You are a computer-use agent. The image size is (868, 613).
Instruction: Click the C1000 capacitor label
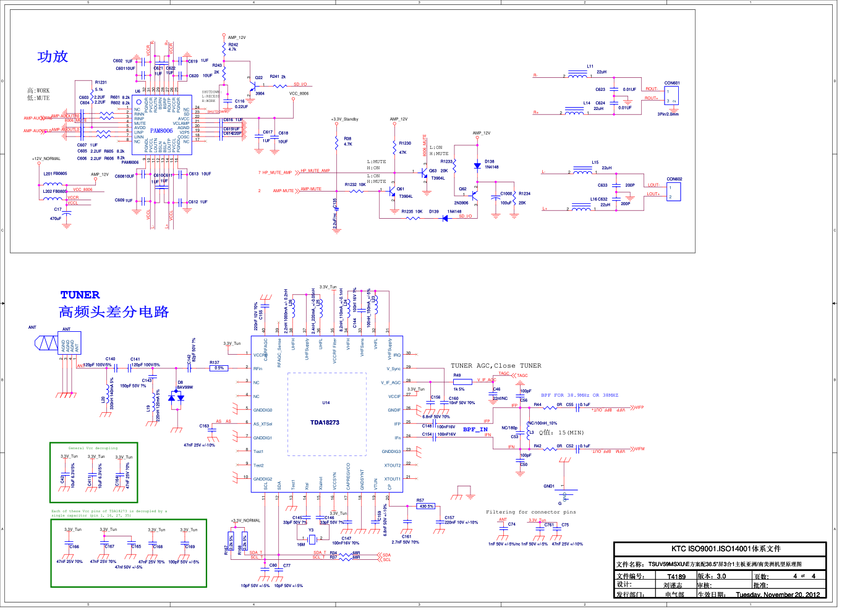tap(506, 193)
